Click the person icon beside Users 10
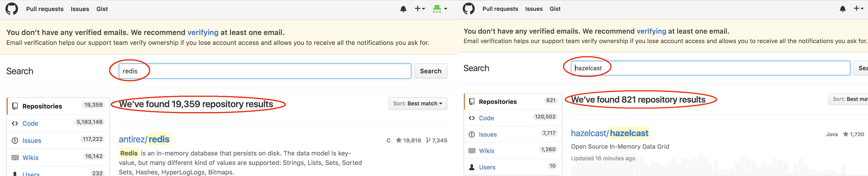868x176 pixels. click(x=472, y=167)
